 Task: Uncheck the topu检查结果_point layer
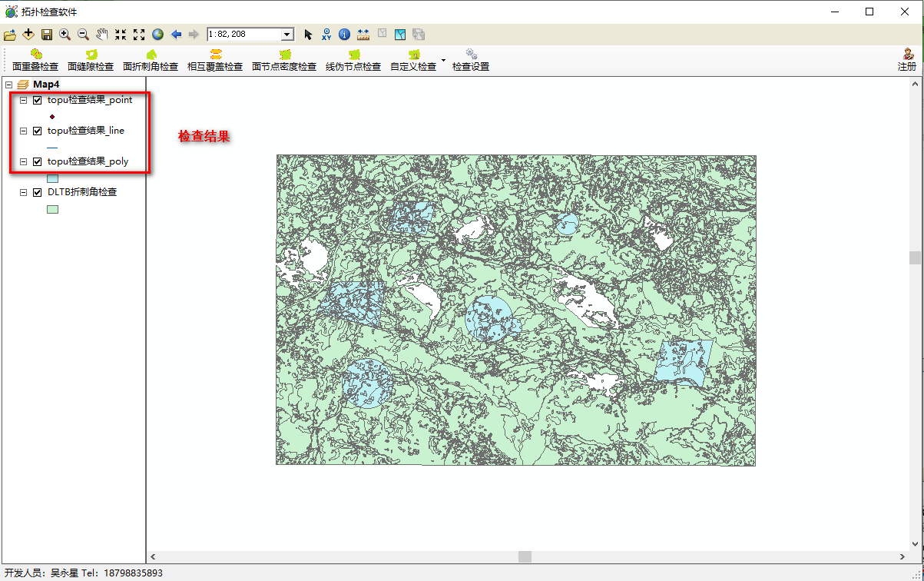[x=37, y=100]
